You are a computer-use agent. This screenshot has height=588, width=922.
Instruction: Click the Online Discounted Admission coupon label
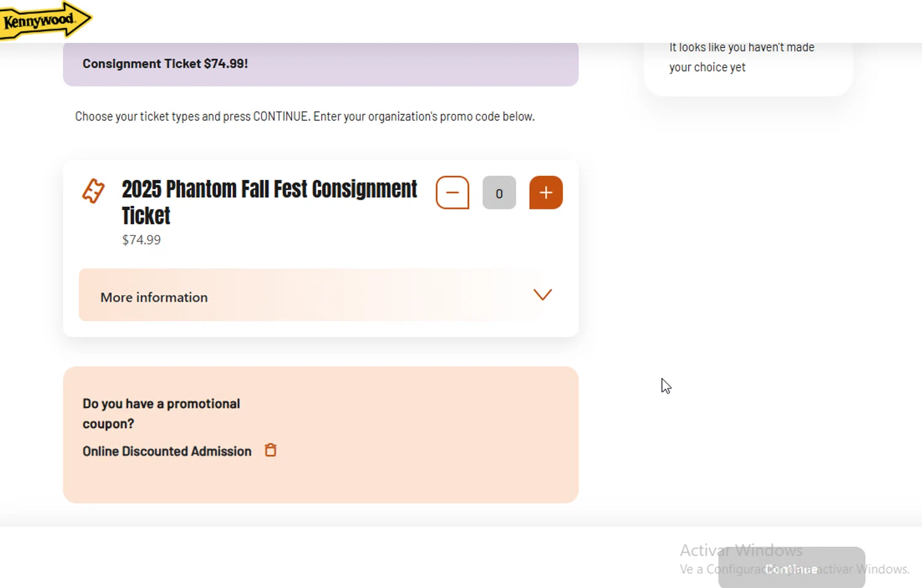pos(167,452)
